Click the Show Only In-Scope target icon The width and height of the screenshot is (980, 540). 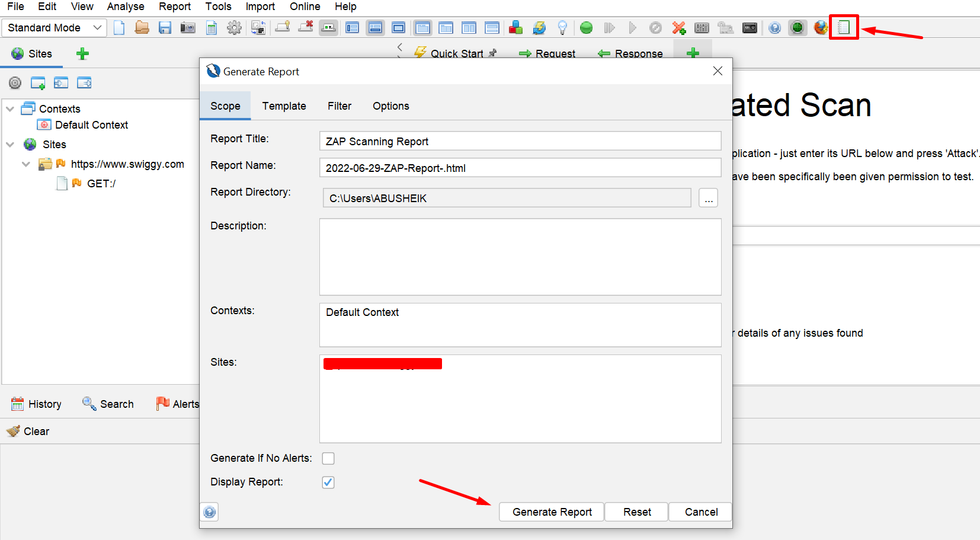click(x=15, y=83)
